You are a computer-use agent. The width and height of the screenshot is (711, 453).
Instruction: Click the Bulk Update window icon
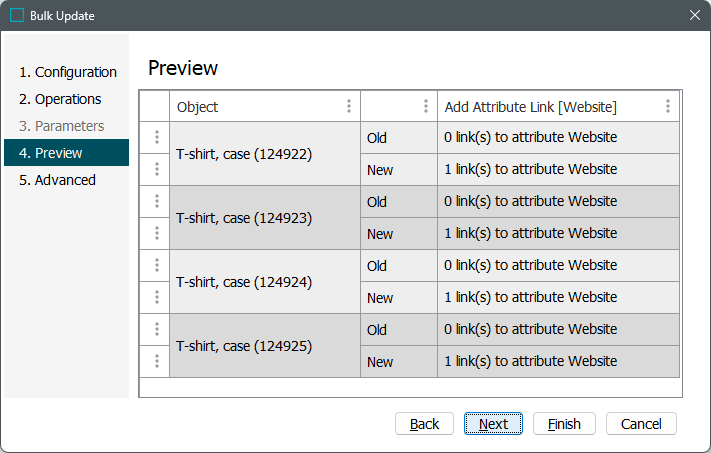[17, 15]
